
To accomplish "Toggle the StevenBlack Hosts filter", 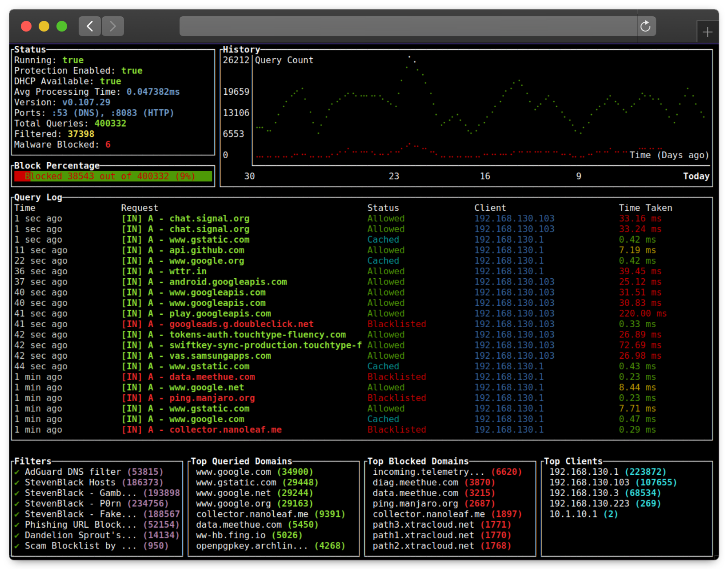I will pyautogui.click(x=16, y=482).
